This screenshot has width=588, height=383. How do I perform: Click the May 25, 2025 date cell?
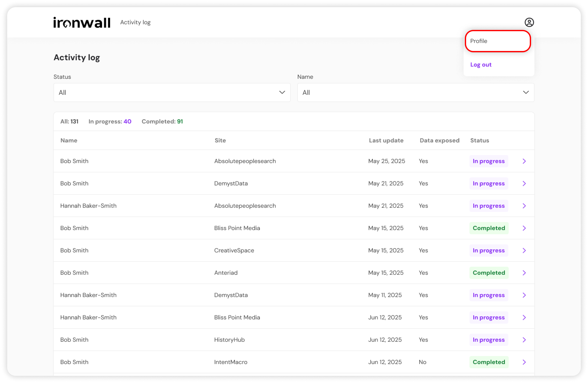pos(386,161)
